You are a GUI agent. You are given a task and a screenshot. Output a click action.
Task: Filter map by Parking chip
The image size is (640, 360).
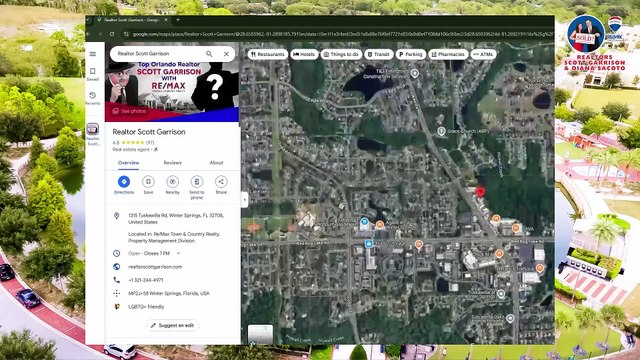pyautogui.click(x=411, y=54)
